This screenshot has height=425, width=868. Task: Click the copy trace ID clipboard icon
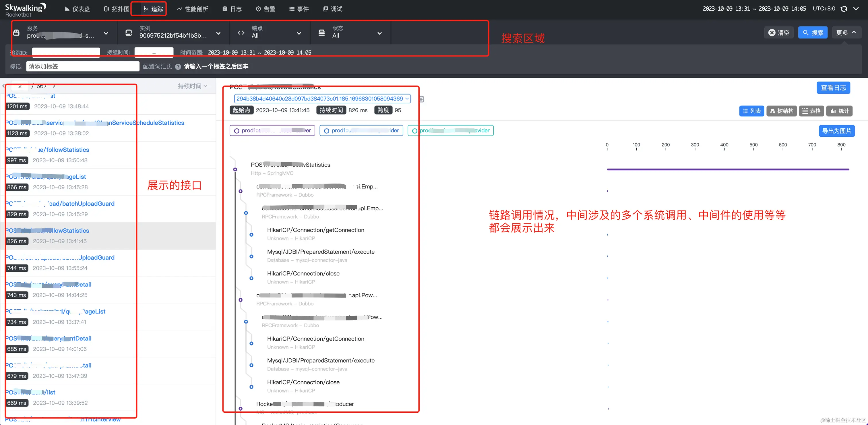(x=421, y=99)
